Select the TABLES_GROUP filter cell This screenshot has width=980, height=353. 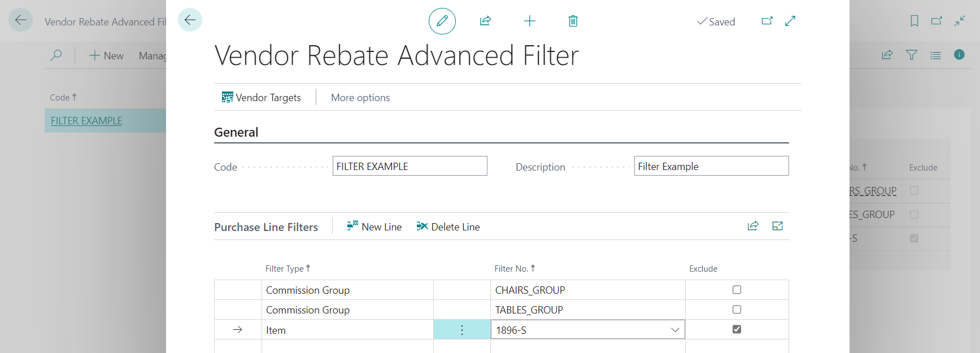click(x=587, y=310)
